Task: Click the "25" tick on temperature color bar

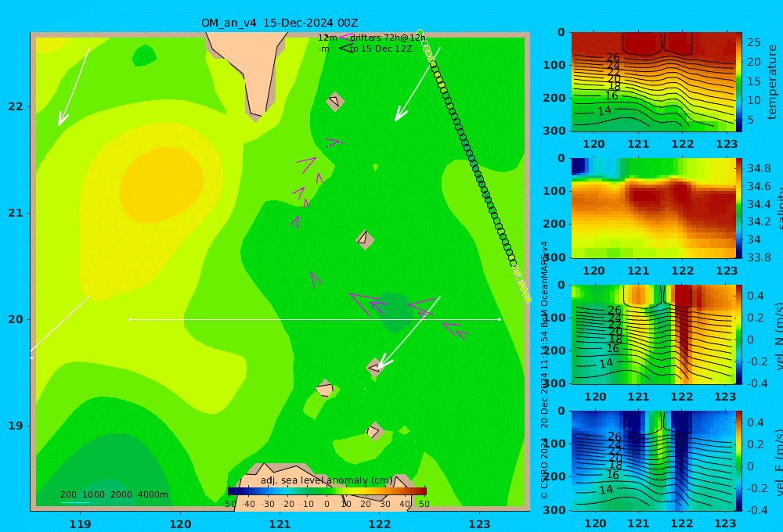Action: coord(753,42)
